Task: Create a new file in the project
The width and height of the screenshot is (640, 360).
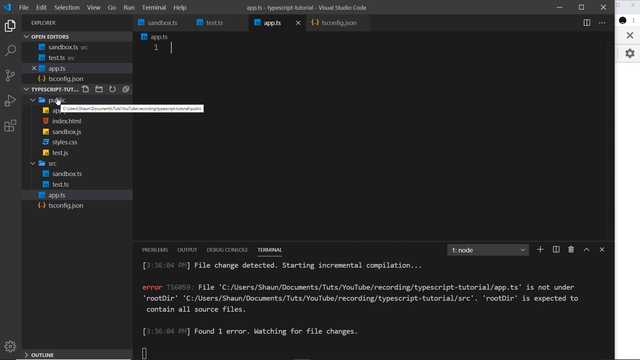Action: [x=86, y=89]
